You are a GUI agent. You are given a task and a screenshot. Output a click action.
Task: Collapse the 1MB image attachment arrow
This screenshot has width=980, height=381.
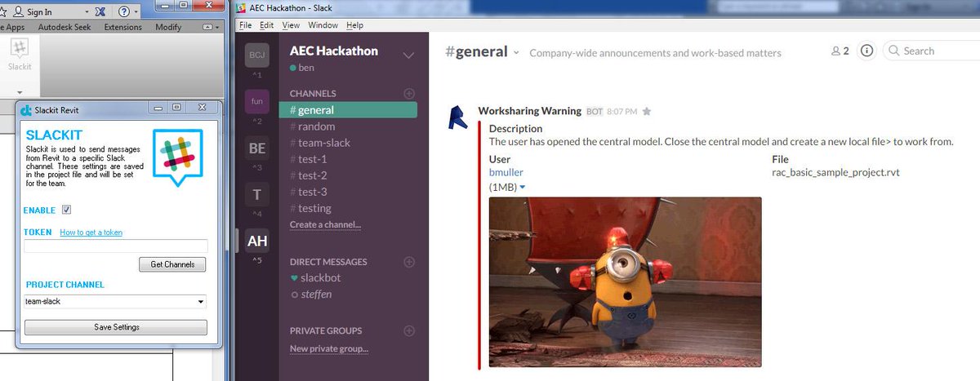click(x=522, y=188)
